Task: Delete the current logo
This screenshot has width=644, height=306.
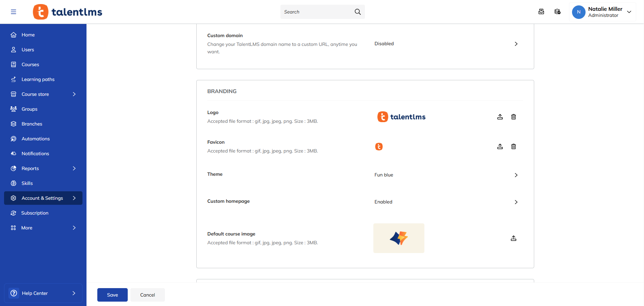Action: coord(514,117)
